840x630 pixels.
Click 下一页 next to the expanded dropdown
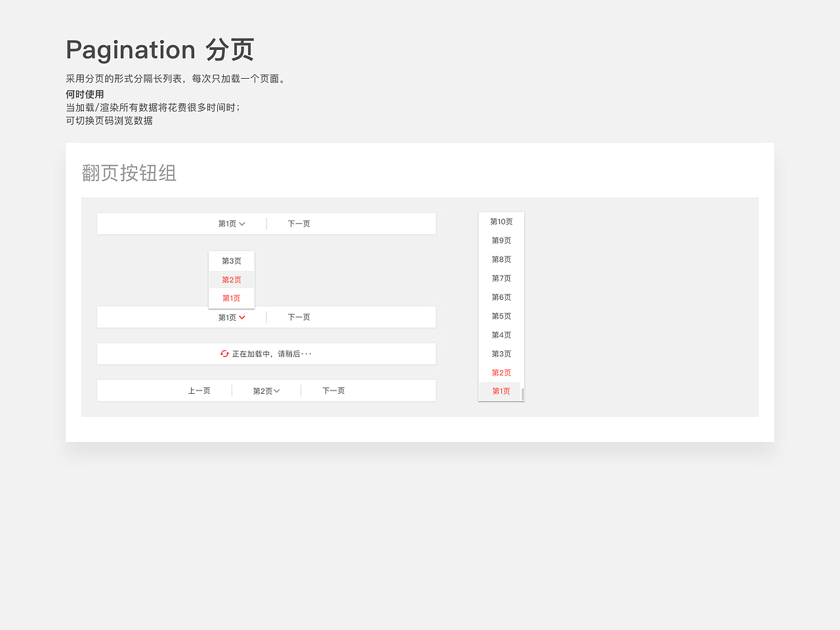299,317
